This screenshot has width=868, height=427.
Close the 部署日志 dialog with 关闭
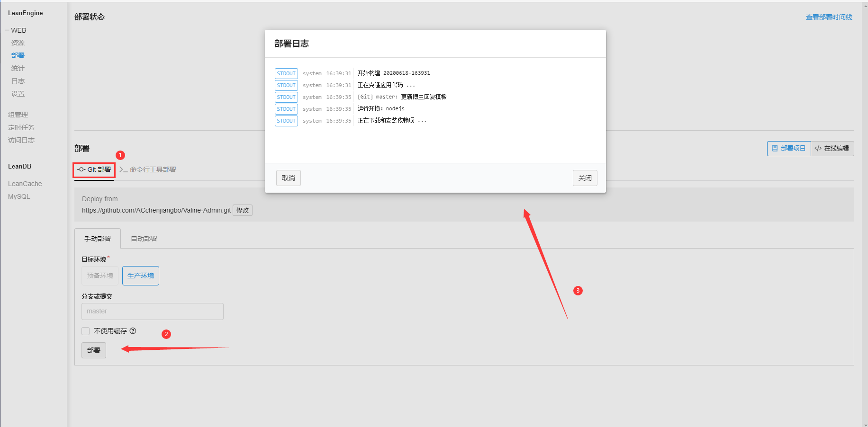click(585, 178)
